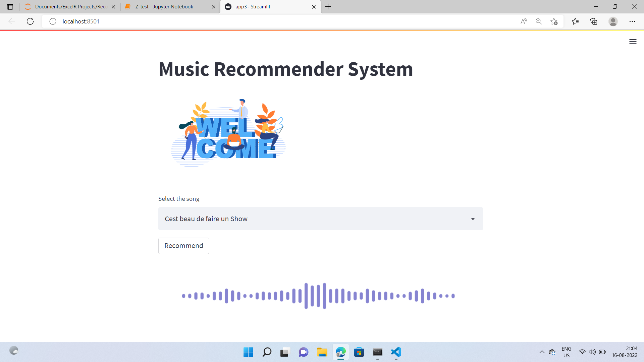Switch to the Z-test Jupyter Notebook tab
This screenshot has height=362, width=644.
click(x=164, y=7)
